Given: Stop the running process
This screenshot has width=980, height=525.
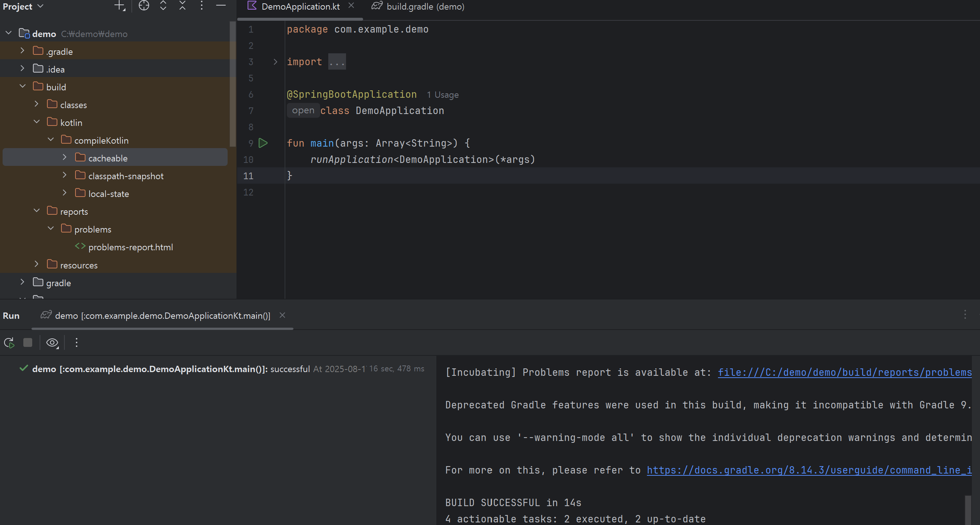Looking at the screenshot, I should pos(28,342).
